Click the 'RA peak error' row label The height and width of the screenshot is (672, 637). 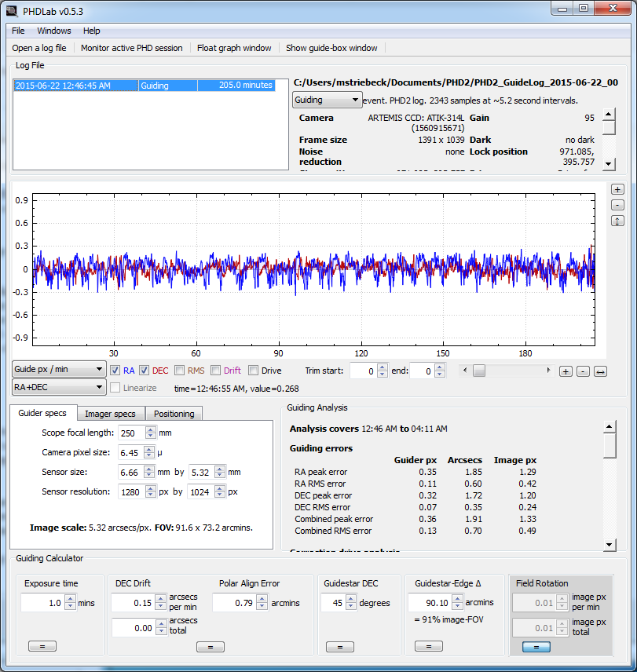(320, 472)
